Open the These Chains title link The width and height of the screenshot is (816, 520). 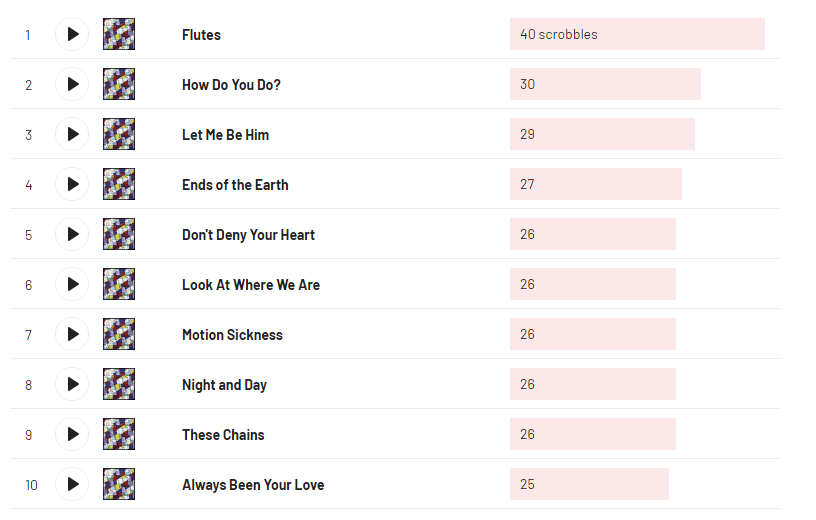tap(223, 435)
